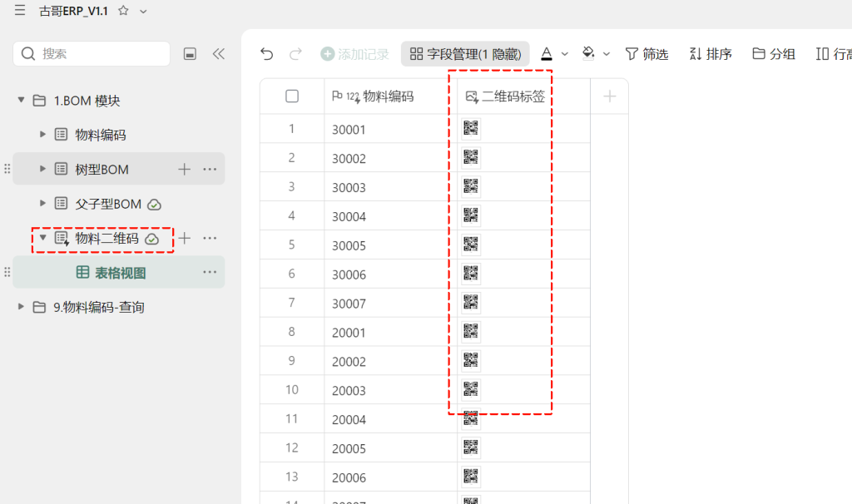Click the 物料编码 column header

click(391, 96)
